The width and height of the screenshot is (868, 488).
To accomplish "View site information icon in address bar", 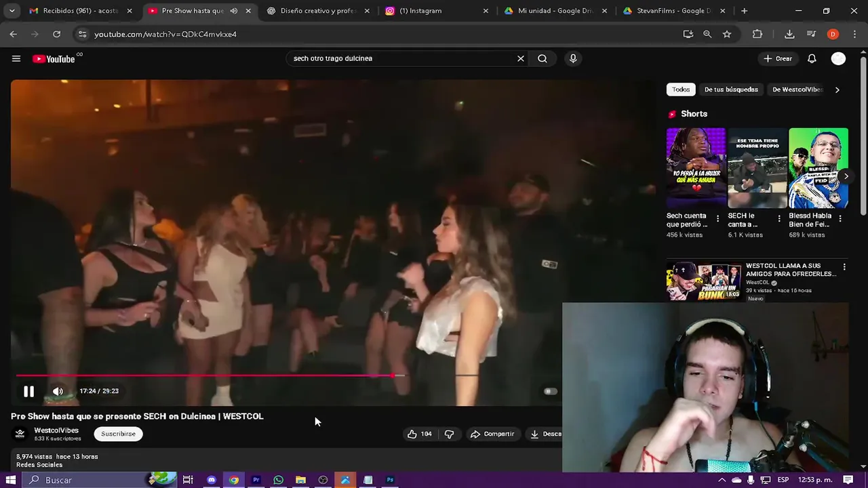I will 82,34.
